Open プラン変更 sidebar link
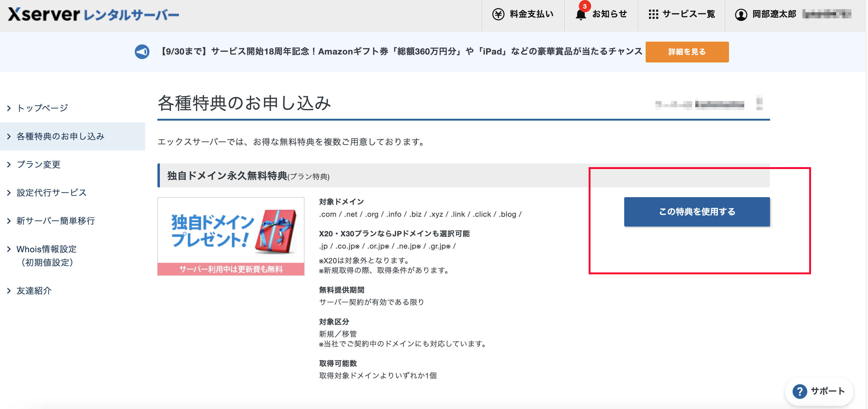 coord(38,164)
